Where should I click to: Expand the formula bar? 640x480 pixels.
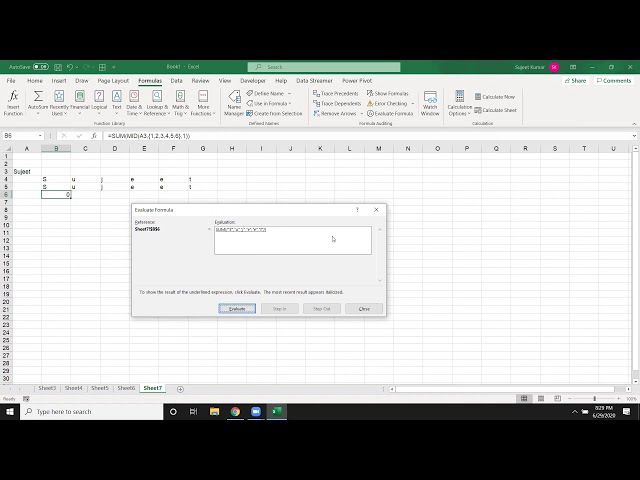(x=634, y=136)
